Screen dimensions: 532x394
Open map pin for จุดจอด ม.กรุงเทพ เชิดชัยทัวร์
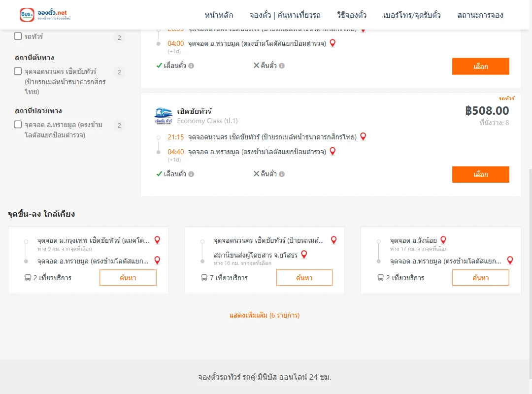point(157,240)
